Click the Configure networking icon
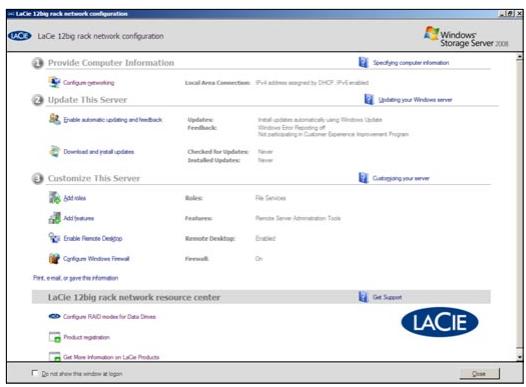Viewport: 526px width, 387px height. click(x=54, y=82)
